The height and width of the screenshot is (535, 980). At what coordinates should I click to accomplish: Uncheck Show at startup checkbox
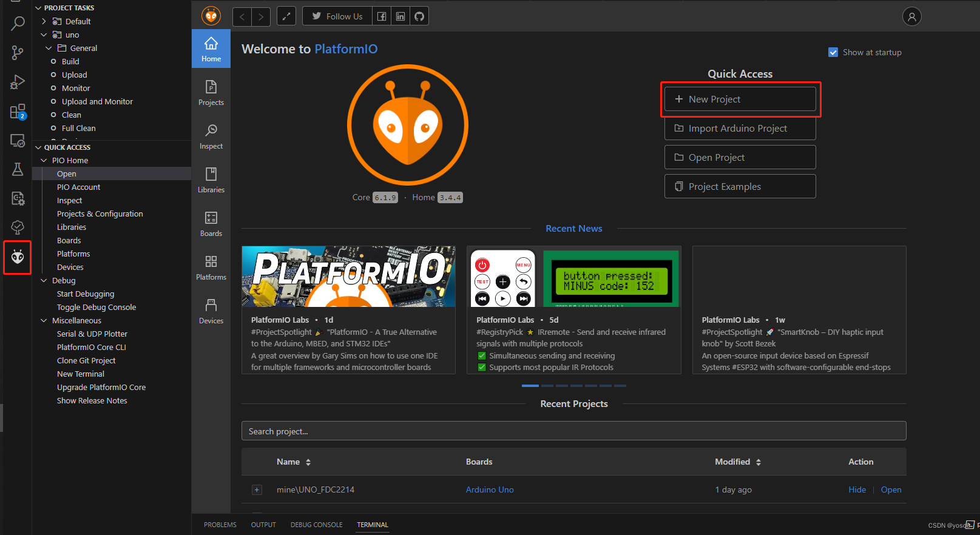[833, 52]
